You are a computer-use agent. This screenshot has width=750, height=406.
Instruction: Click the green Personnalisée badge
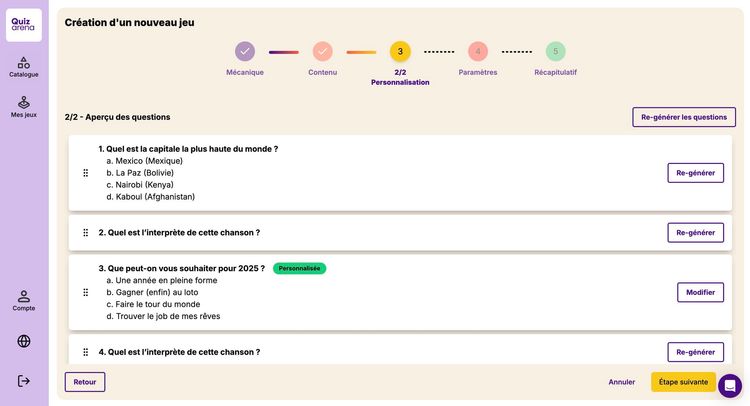coord(299,268)
